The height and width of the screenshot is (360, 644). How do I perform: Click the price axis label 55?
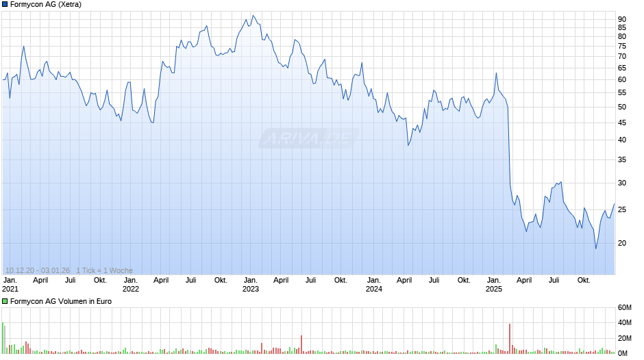tap(622, 93)
